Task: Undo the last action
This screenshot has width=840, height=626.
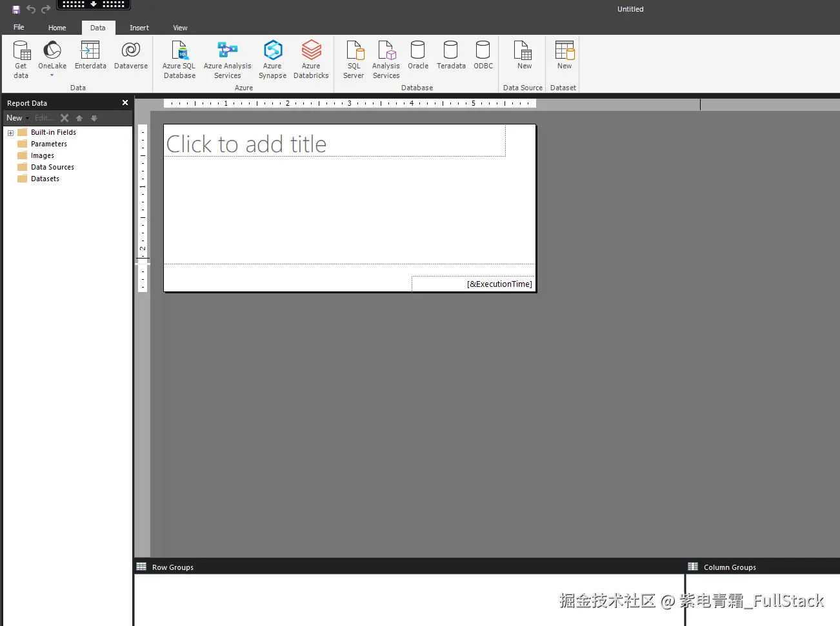Action: click(x=31, y=9)
